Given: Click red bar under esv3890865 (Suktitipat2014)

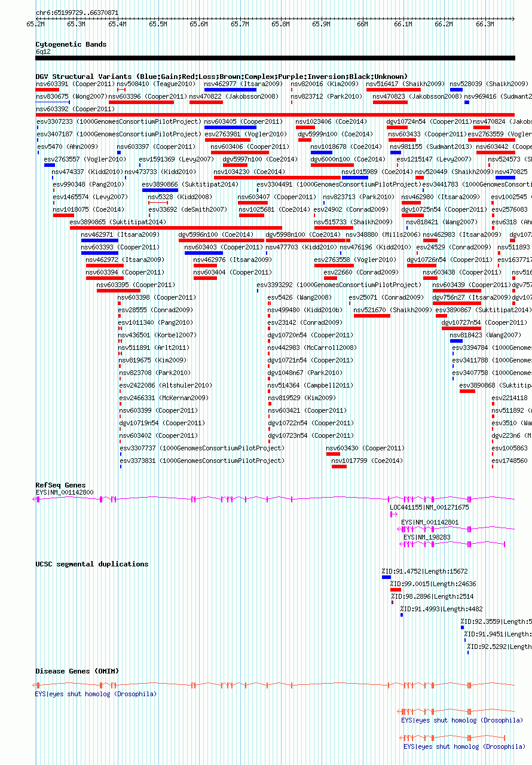Looking at the screenshot, I should pos(176,228).
